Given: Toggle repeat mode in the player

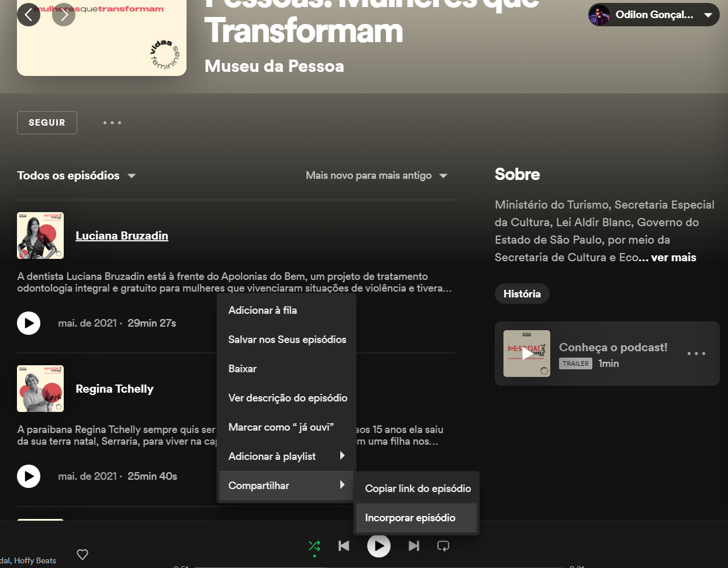Looking at the screenshot, I should pyautogui.click(x=443, y=546).
